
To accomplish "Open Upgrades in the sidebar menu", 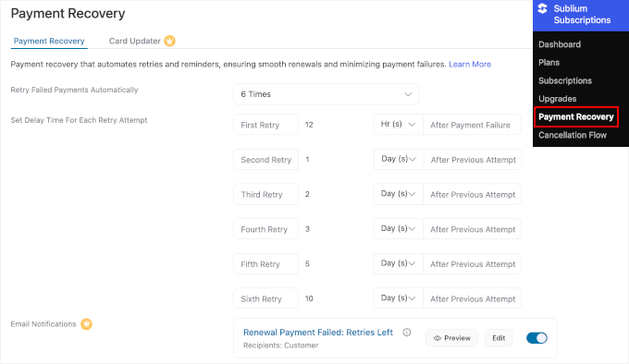I will [557, 99].
